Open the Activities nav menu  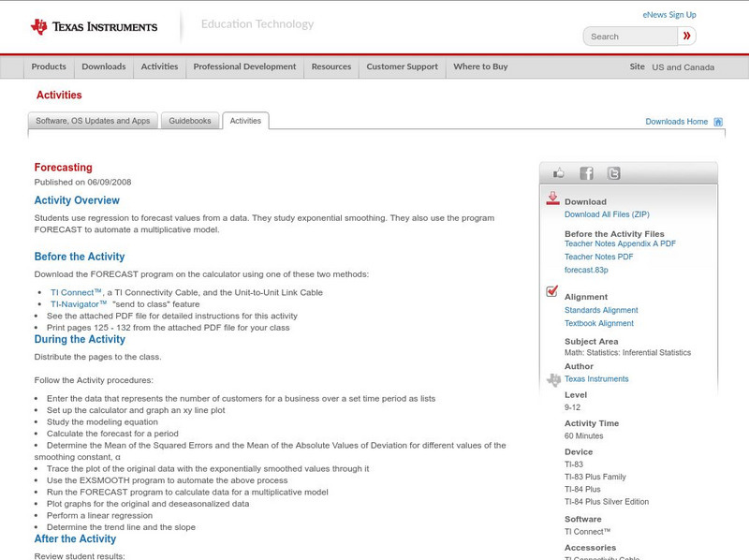159,66
